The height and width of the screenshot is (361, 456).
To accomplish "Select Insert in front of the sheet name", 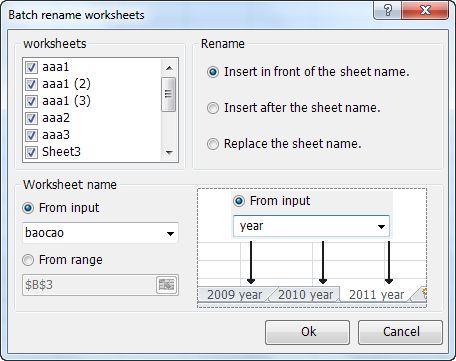I will click(x=213, y=72).
